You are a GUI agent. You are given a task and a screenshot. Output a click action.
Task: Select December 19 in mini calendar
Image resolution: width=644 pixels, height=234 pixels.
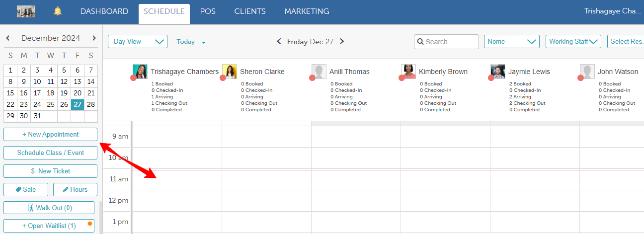64,93
